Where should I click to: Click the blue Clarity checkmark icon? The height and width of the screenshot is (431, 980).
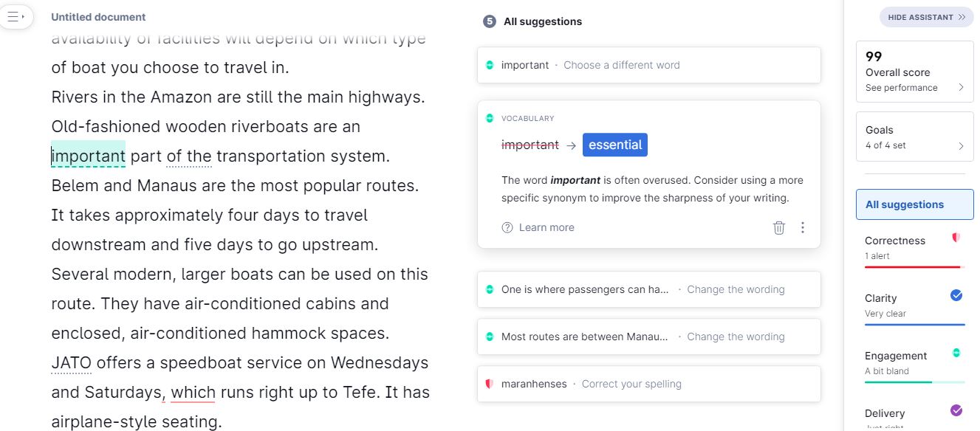click(x=956, y=295)
